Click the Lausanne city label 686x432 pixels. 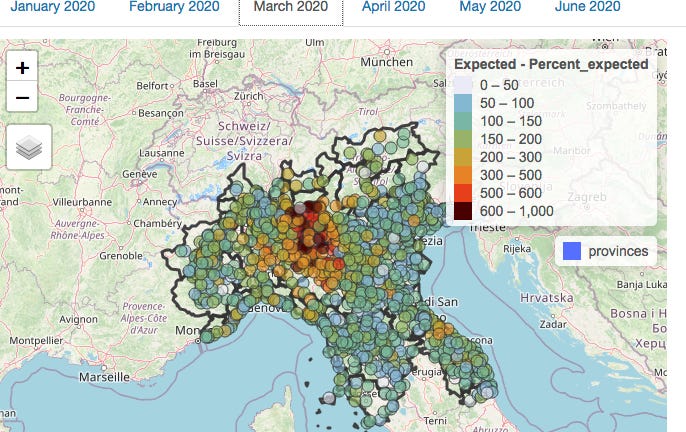pos(161,153)
